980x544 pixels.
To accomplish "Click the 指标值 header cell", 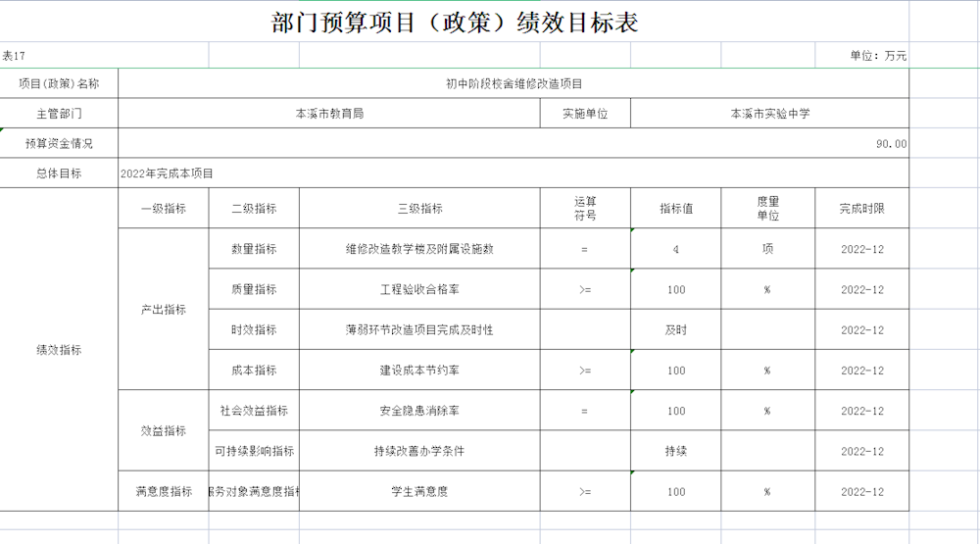I will pyautogui.click(x=675, y=208).
